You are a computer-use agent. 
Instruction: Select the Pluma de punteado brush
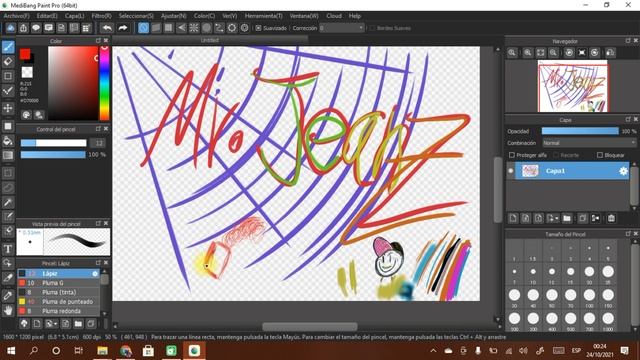point(58,302)
